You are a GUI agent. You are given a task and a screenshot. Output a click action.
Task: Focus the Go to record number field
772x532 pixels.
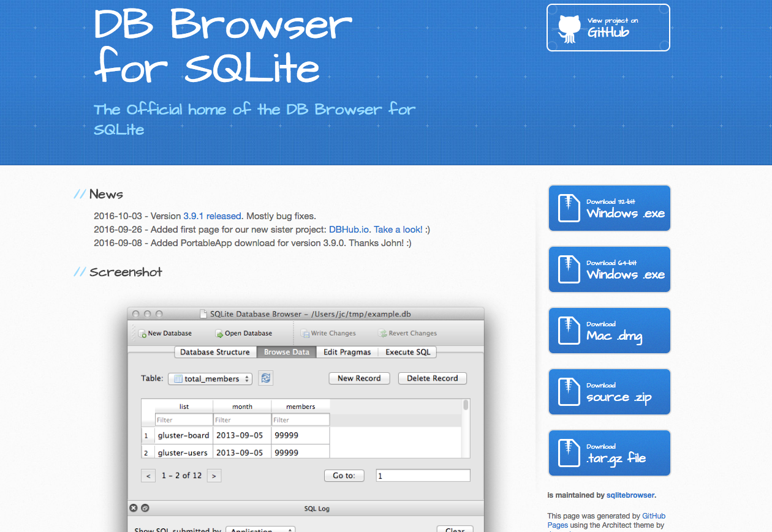click(x=423, y=476)
